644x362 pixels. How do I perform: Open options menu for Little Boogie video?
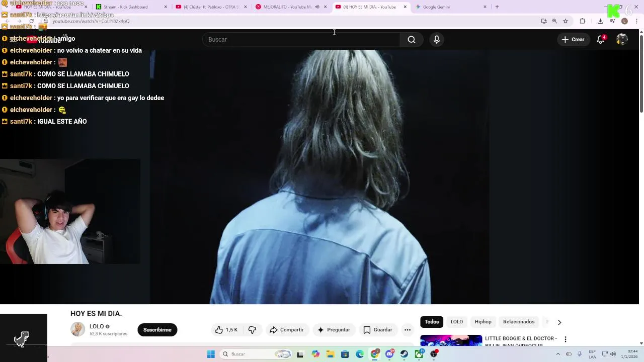pyautogui.click(x=566, y=339)
